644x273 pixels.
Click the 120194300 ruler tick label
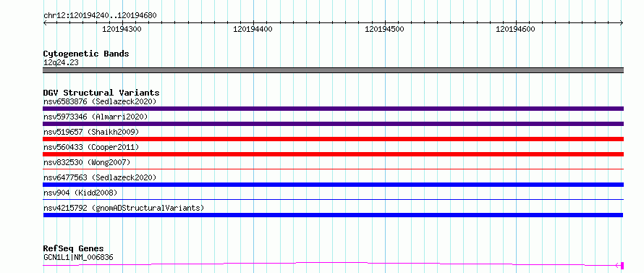point(122,29)
